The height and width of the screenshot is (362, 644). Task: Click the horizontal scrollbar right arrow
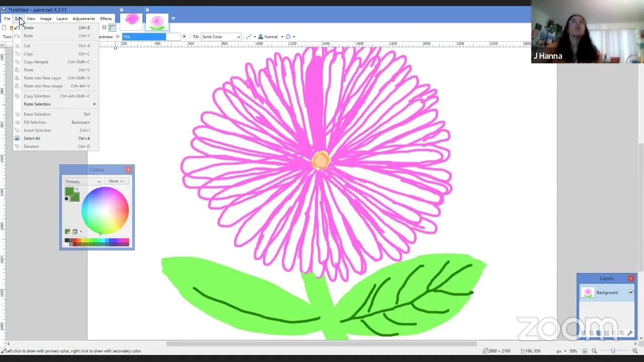coord(635,344)
